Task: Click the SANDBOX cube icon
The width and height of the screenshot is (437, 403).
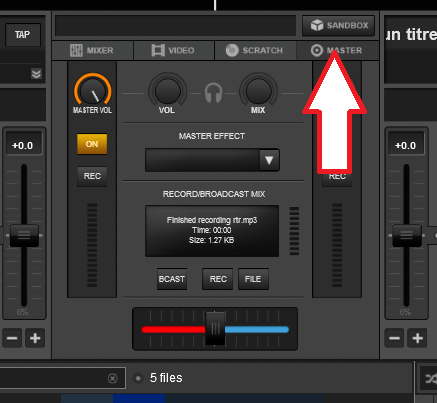Action: tap(317, 25)
